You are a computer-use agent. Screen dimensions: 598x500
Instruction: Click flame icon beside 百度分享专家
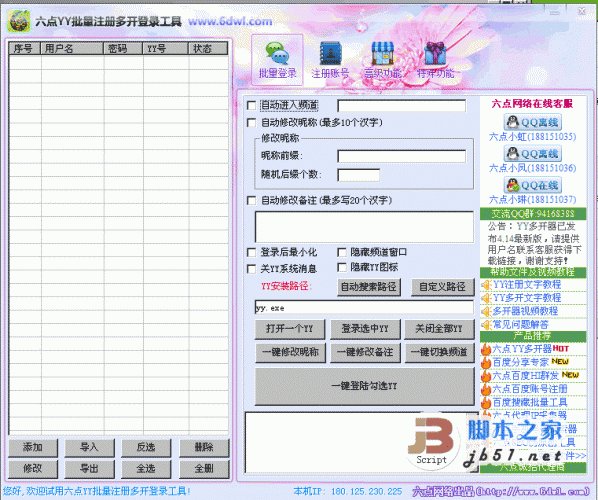pos(486,362)
